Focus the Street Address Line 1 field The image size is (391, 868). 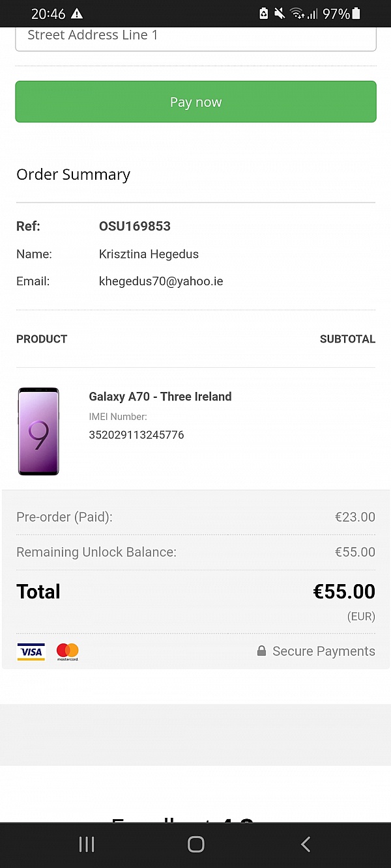[x=195, y=36]
